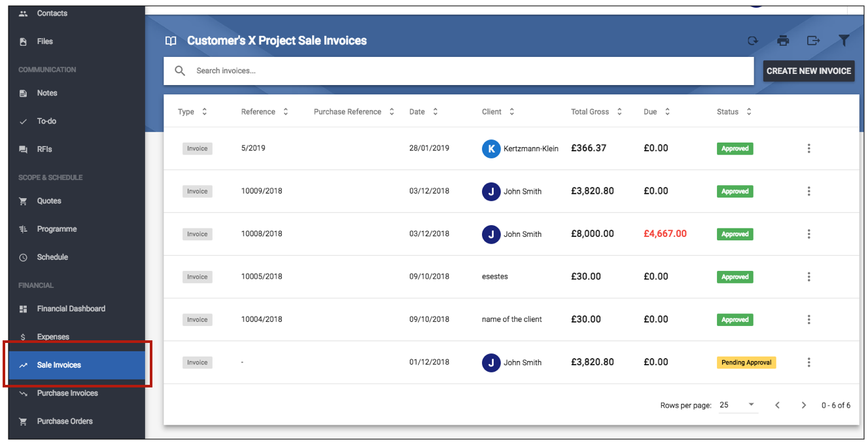Click the Search invoices field

point(459,71)
